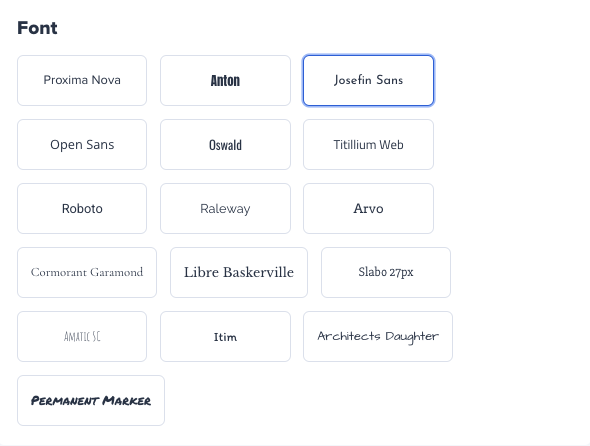Pick the Open Sans font
This screenshot has height=446, width=590.
[82, 145]
